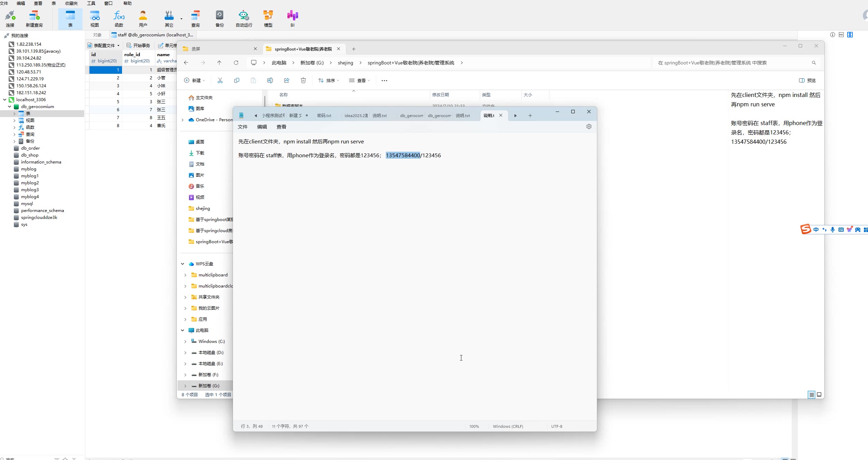Click the 开始事务 button

[x=138, y=45]
